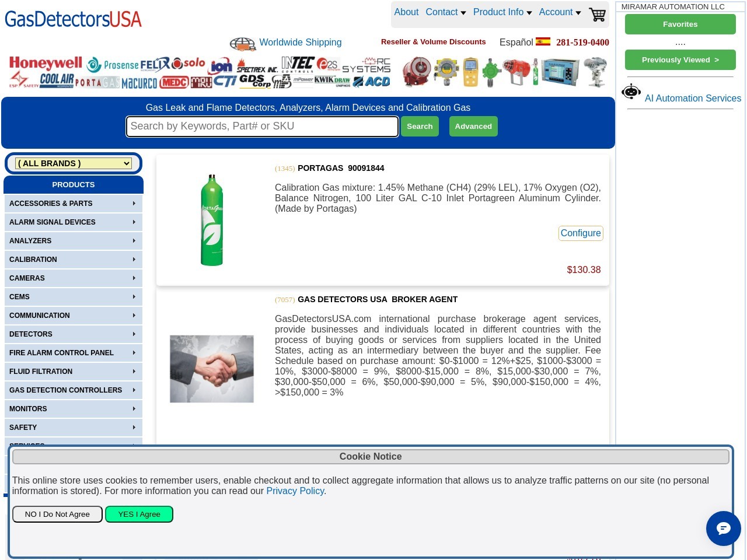The width and height of the screenshot is (747, 560).
Task: Expand the CALIBRATION category
Action: pyautogui.click(x=74, y=260)
